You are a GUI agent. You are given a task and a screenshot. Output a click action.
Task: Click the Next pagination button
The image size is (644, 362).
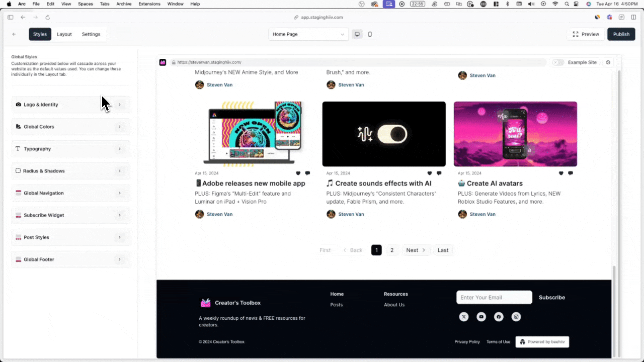416,250
